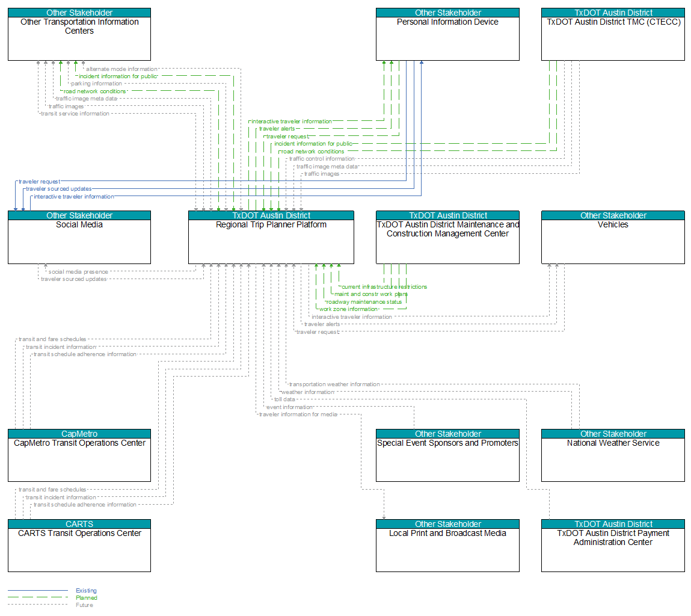Screen dimensions: 691x616
Task: Click 'transit service information' flow label
Action: [75, 113]
